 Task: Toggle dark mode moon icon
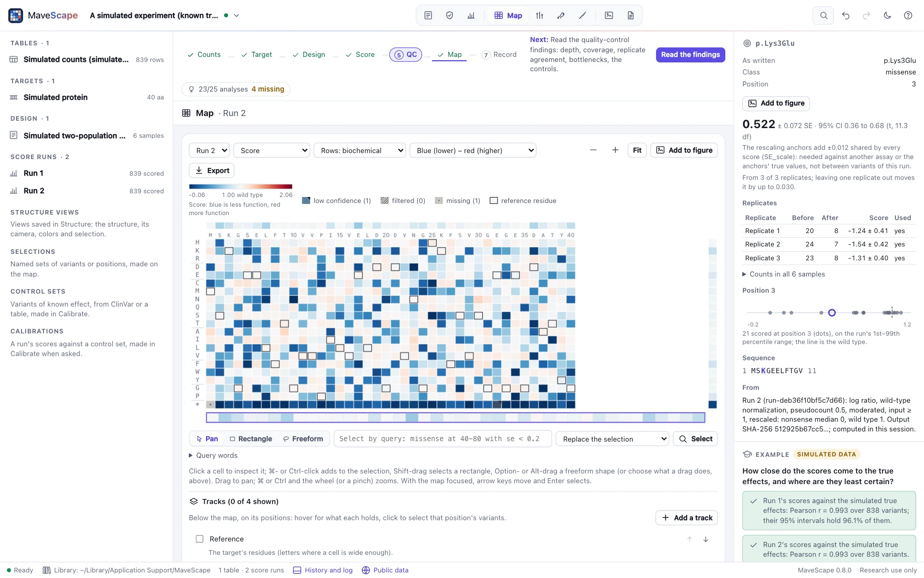pyautogui.click(x=887, y=15)
